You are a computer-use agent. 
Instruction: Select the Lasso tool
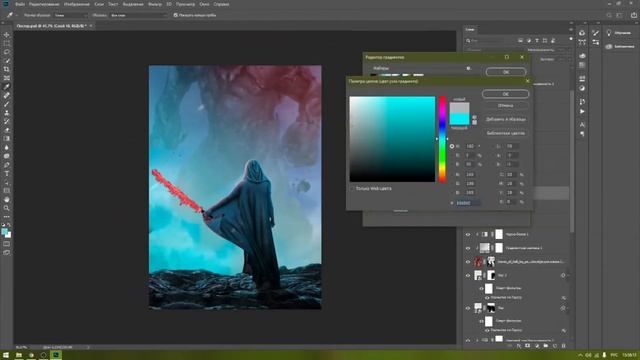pos(7,52)
